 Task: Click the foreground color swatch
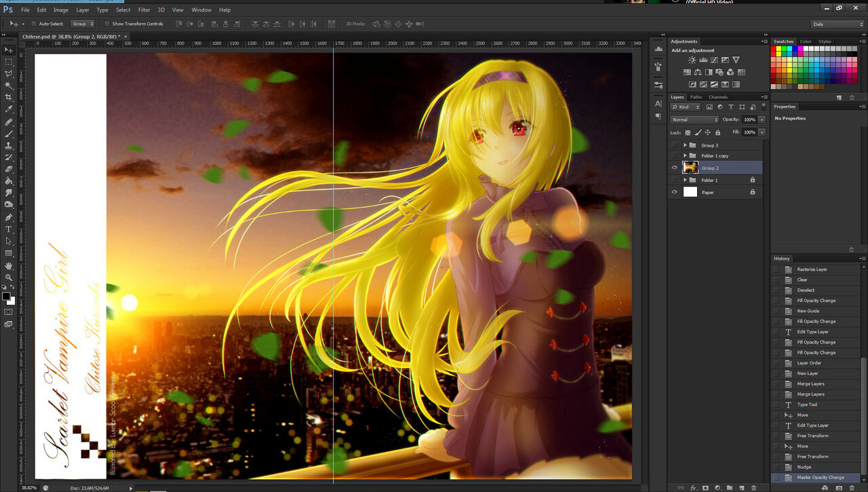6,296
